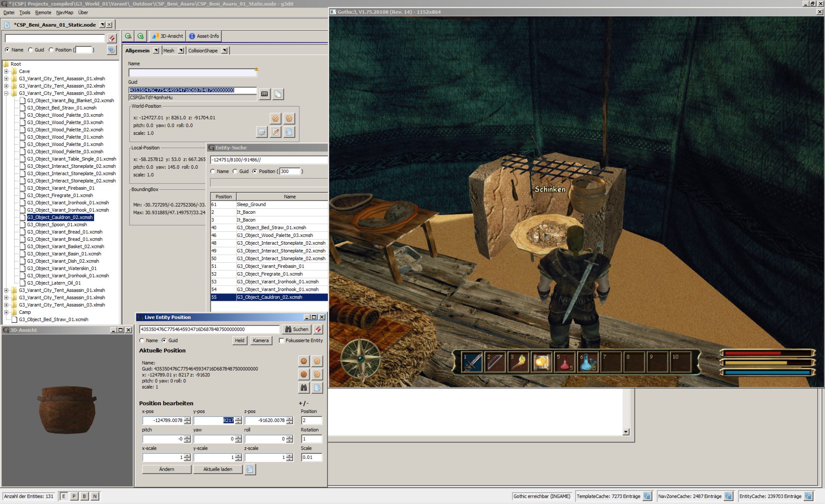Expand the Camp folder in tree

pyautogui.click(x=6, y=312)
